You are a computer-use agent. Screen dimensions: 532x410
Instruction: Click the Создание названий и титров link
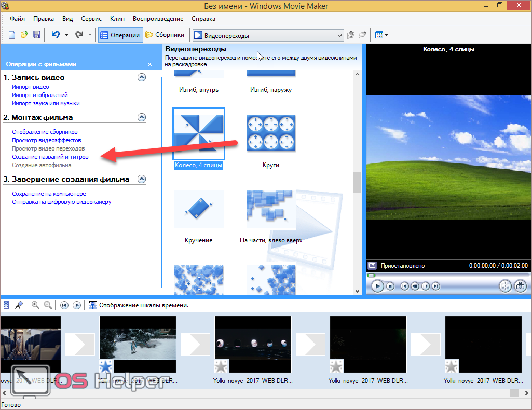pos(50,157)
